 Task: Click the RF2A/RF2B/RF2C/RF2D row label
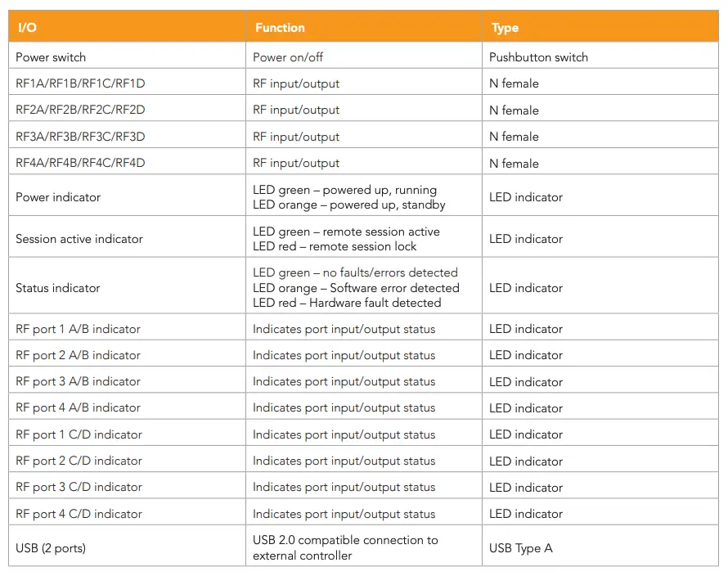(80, 110)
